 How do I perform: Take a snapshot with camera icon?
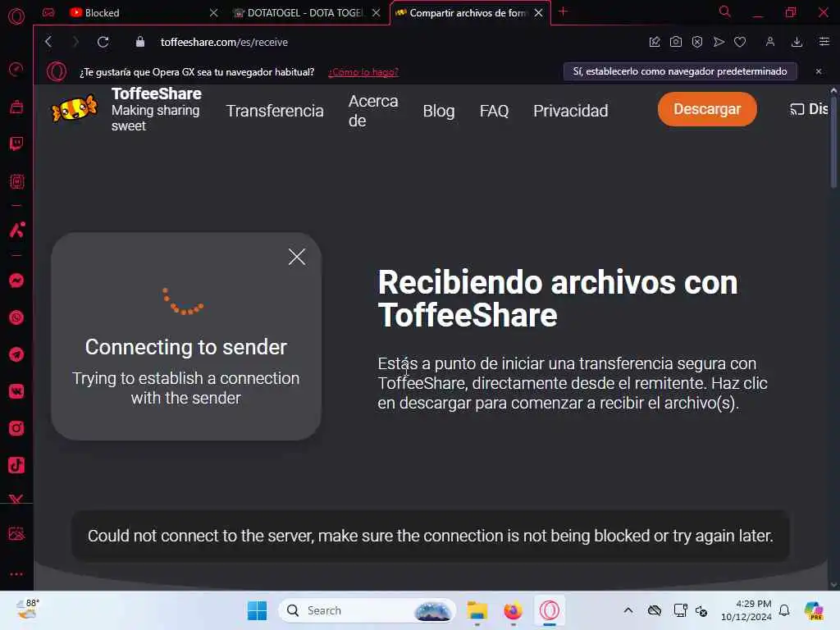tap(676, 42)
